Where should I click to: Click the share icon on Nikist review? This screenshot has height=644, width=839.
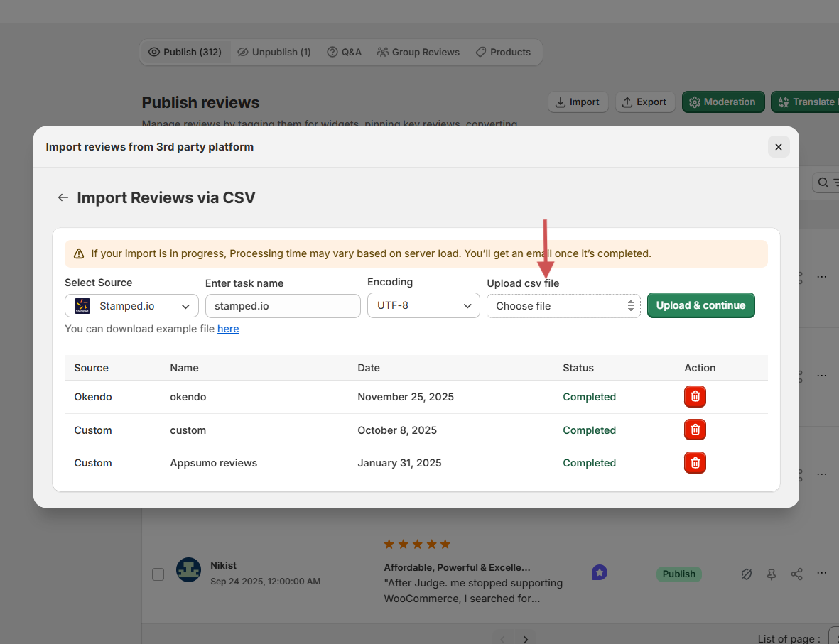pos(796,574)
